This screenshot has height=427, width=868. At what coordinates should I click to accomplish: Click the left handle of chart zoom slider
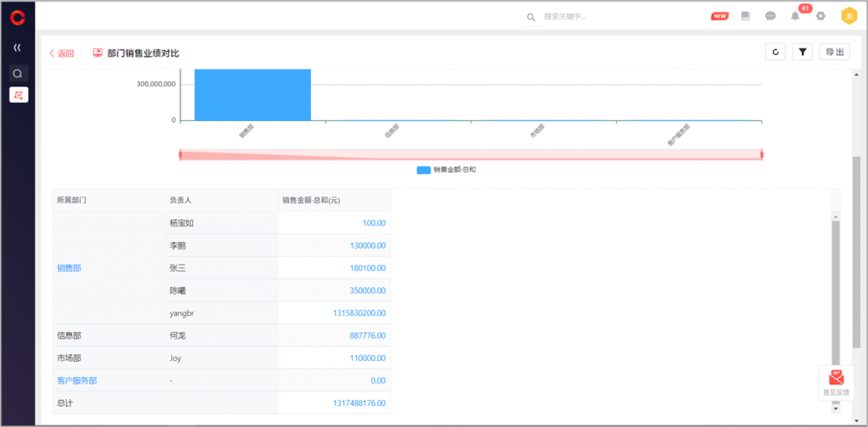coord(181,154)
